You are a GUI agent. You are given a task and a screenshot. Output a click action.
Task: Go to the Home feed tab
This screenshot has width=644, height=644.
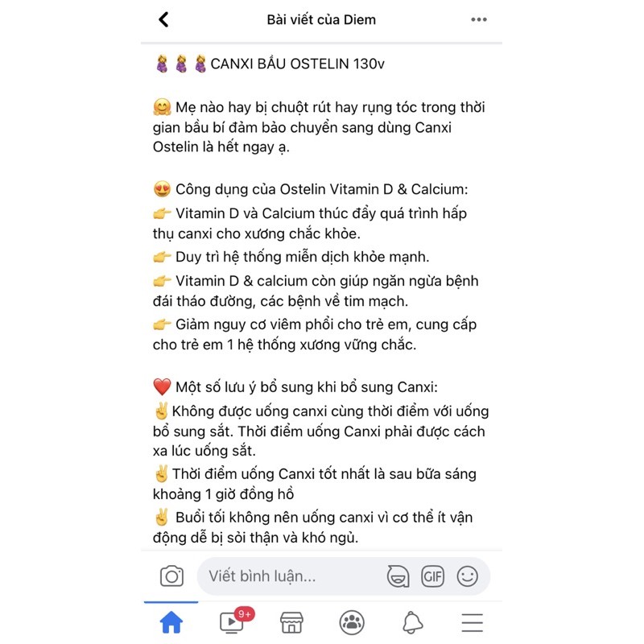[171, 621]
